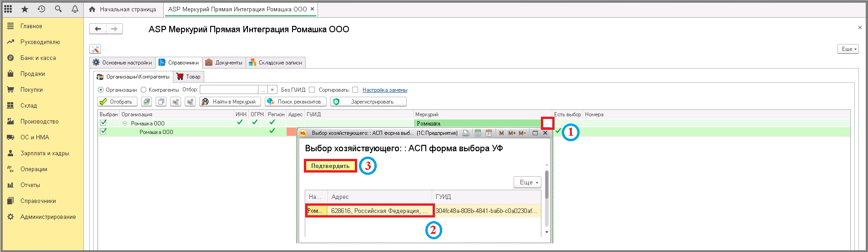Open the sections menu grid icon

pyautogui.click(x=8, y=9)
